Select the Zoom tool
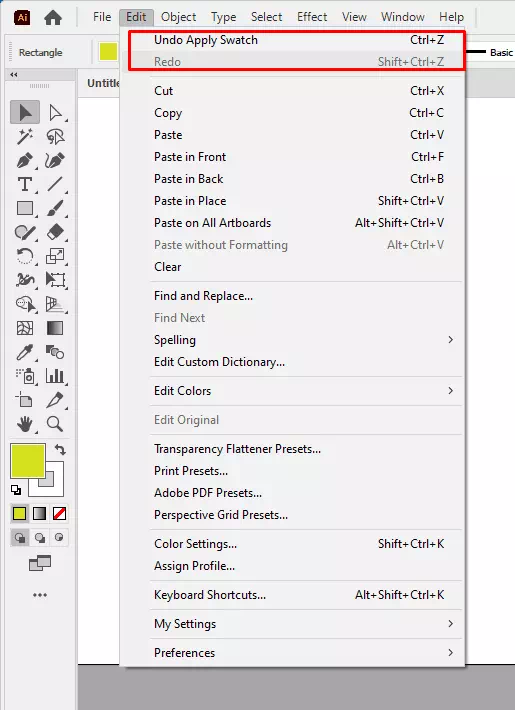515x710 pixels. [55, 424]
